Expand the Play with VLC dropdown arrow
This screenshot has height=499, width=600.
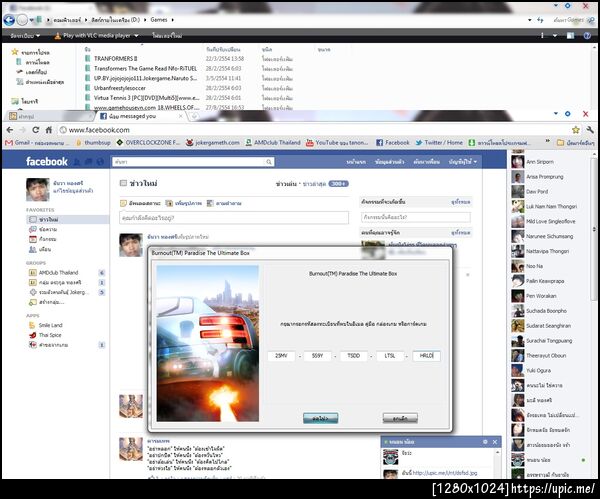(x=136, y=36)
